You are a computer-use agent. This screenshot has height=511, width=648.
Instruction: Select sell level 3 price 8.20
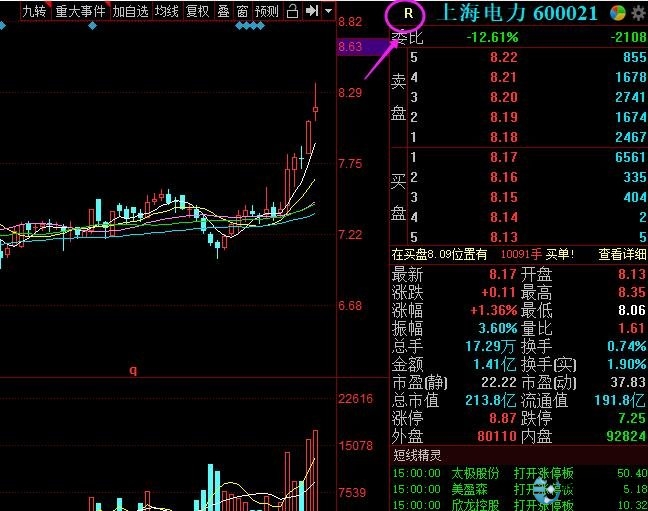pyautogui.click(x=504, y=97)
